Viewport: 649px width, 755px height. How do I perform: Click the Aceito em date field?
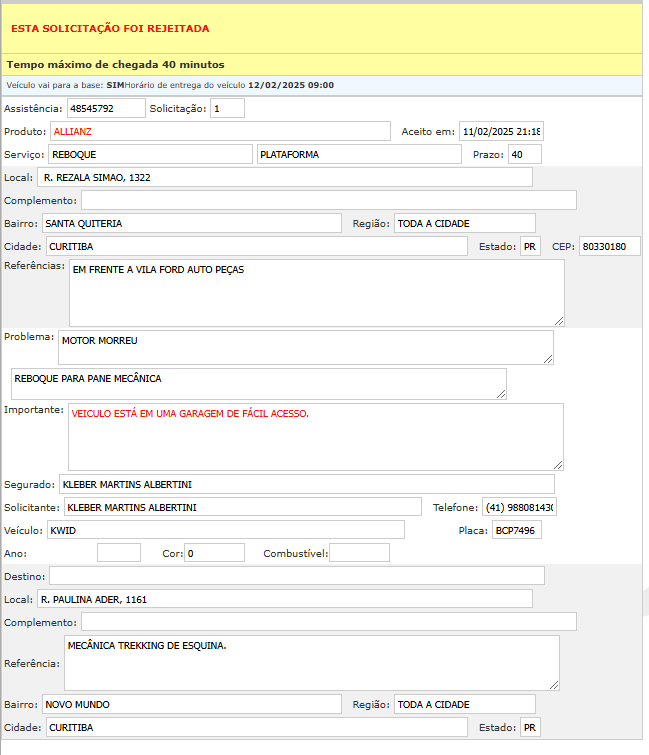pos(500,131)
